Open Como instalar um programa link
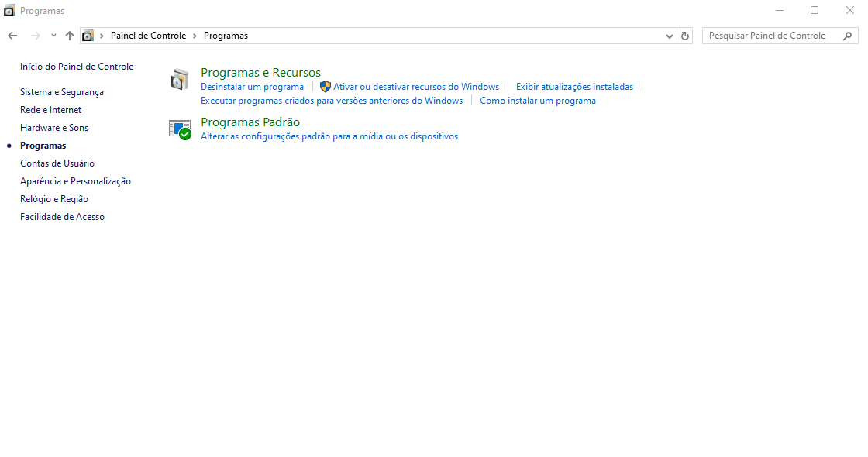The width and height of the screenshot is (868, 457). 538,101
